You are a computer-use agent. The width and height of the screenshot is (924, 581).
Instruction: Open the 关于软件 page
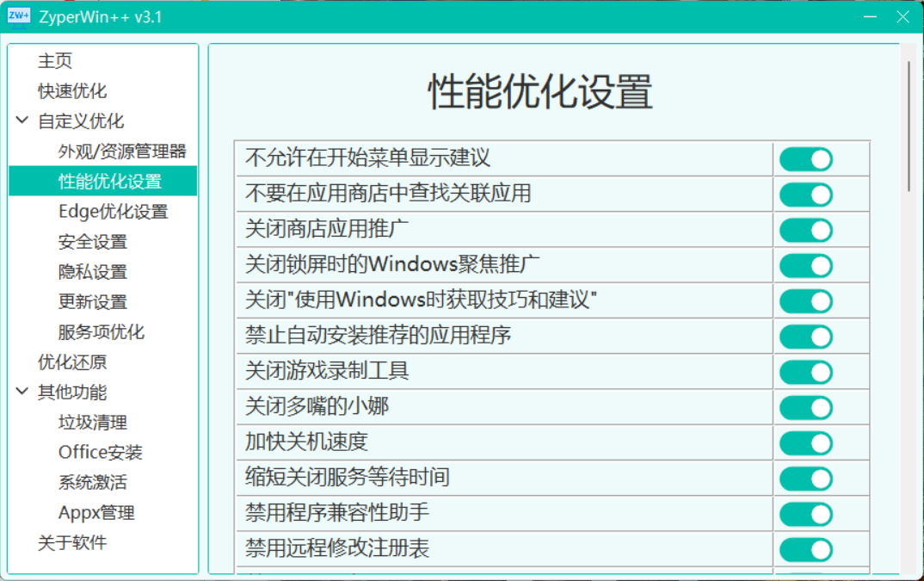(x=72, y=543)
